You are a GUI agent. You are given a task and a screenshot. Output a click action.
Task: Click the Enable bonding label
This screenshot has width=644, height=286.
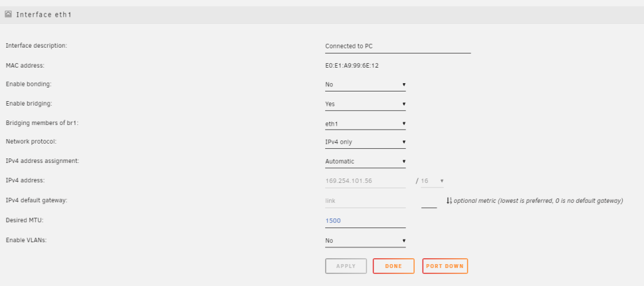(28, 84)
